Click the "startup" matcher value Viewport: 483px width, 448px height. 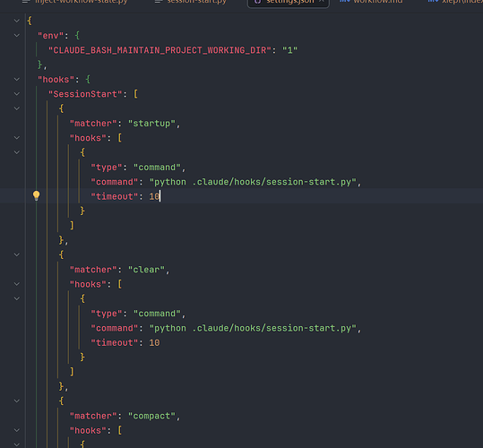pos(151,124)
